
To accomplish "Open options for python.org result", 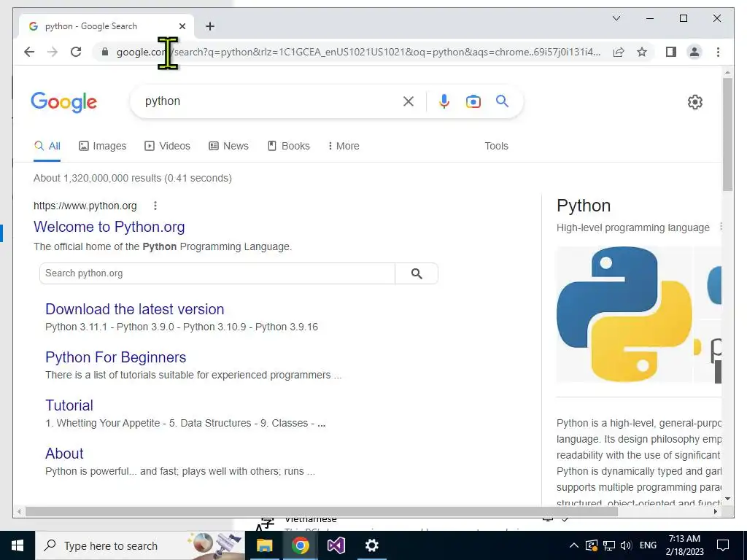I will 155,206.
